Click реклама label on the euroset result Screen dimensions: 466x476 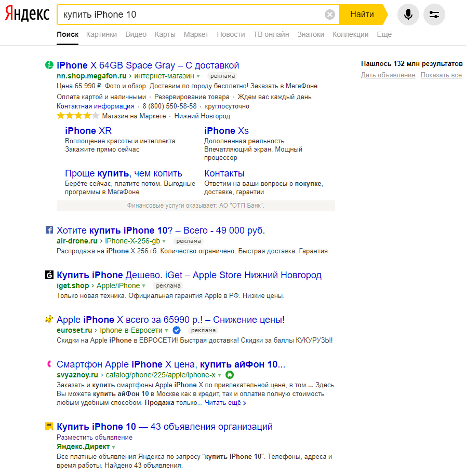pos(203,330)
